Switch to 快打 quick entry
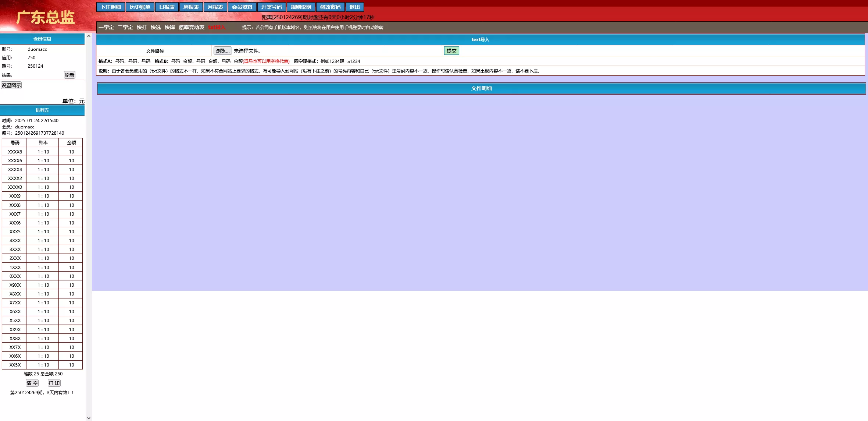This screenshot has width=868, height=421. pos(142,27)
